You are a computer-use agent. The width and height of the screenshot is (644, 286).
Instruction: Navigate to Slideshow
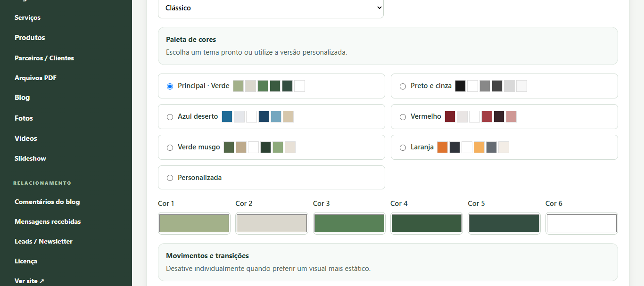click(x=30, y=158)
